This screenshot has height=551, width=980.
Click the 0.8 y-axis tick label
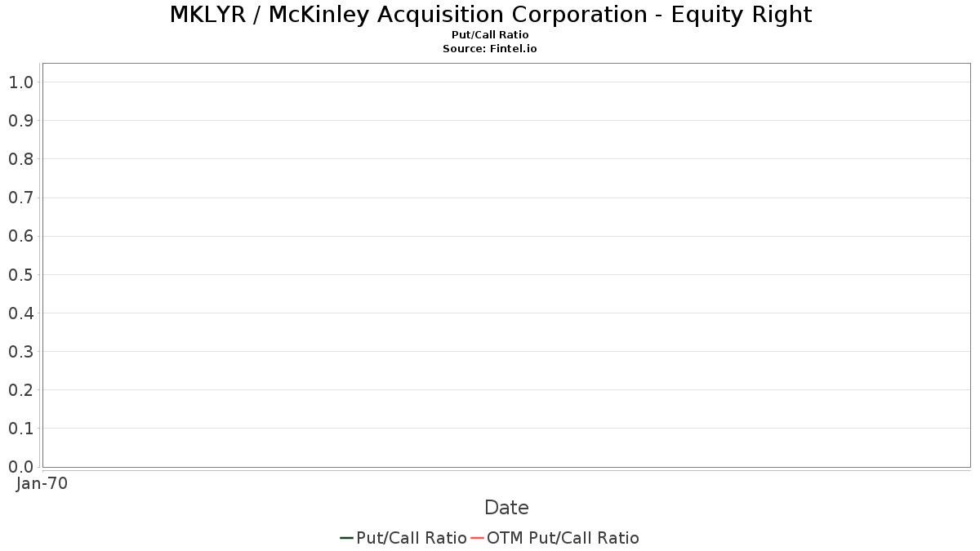(x=20, y=159)
